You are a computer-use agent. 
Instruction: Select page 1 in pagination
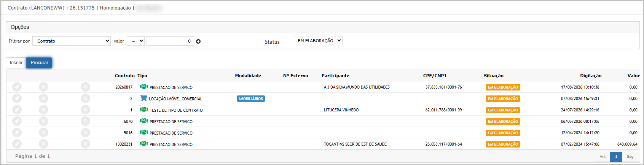pyautogui.click(x=616, y=157)
